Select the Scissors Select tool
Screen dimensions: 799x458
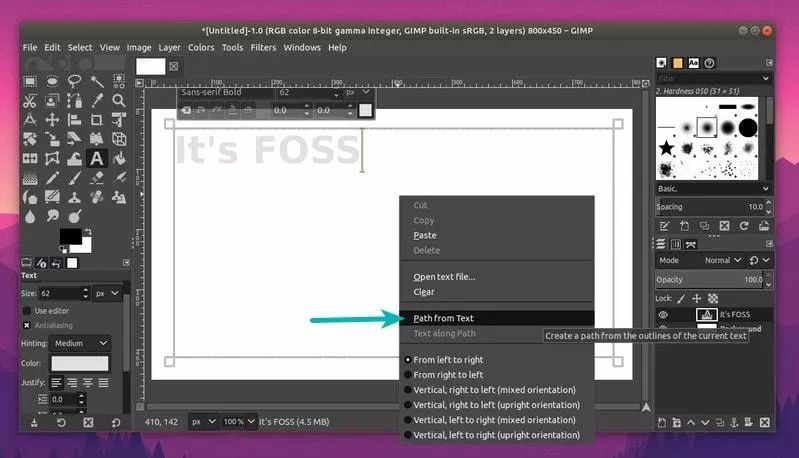(30, 100)
